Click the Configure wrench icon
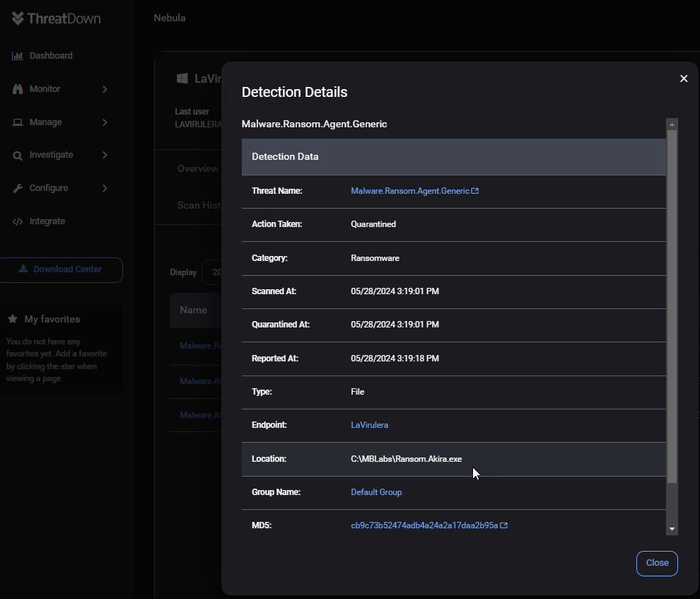This screenshot has width=700, height=599. pyautogui.click(x=18, y=188)
